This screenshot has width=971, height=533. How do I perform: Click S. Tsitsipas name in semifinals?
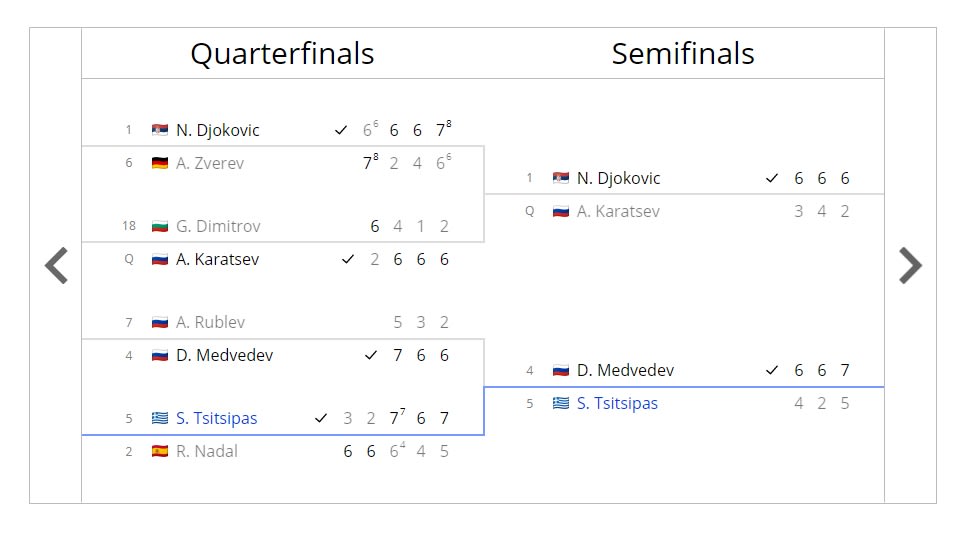click(x=617, y=403)
